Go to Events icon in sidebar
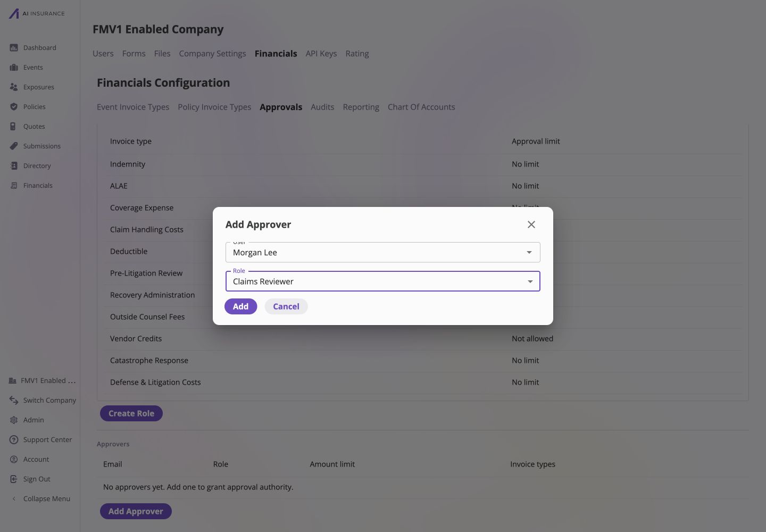The height and width of the screenshot is (532, 766). [14, 68]
